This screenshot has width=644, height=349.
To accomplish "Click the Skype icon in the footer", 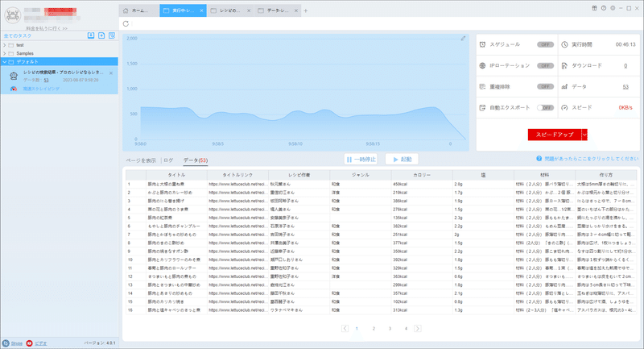I will [6, 343].
